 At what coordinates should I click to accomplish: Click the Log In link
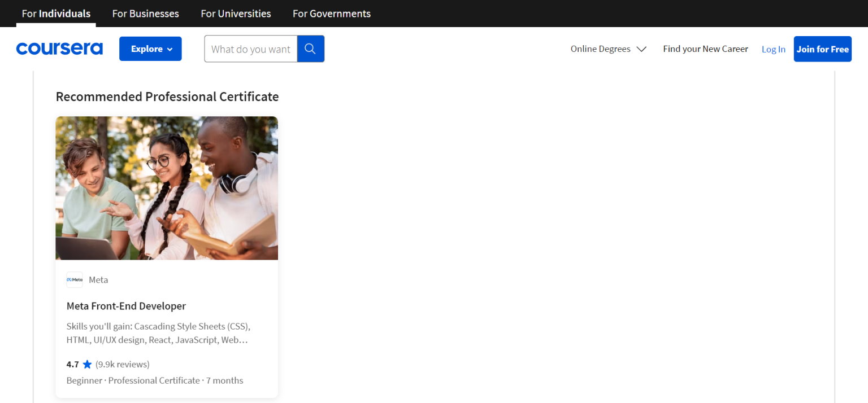point(773,49)
